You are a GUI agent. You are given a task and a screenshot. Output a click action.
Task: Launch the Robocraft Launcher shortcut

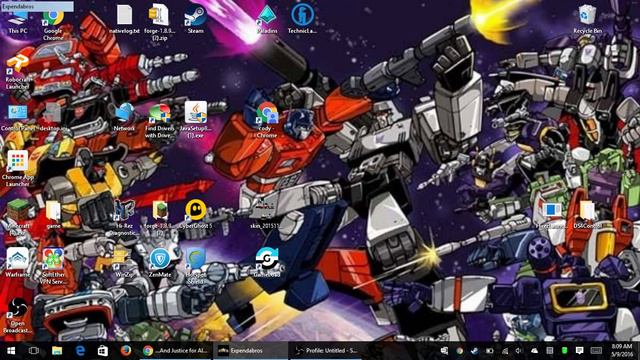coord(18,72)
